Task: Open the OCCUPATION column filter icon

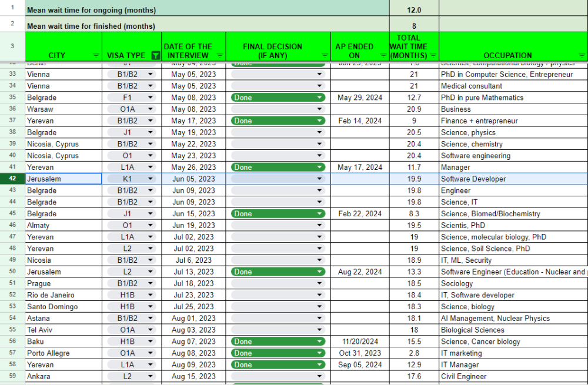Action: coord(582,55)
